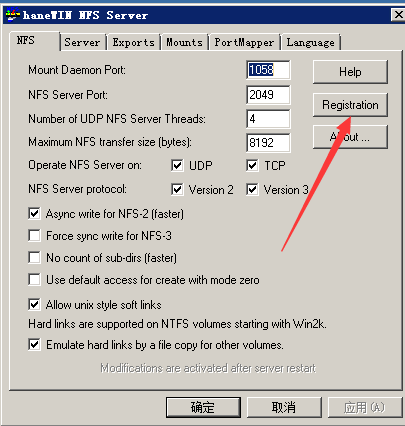Open the Help button
This screenshot has height=426, width=405.
pos(350,72)
